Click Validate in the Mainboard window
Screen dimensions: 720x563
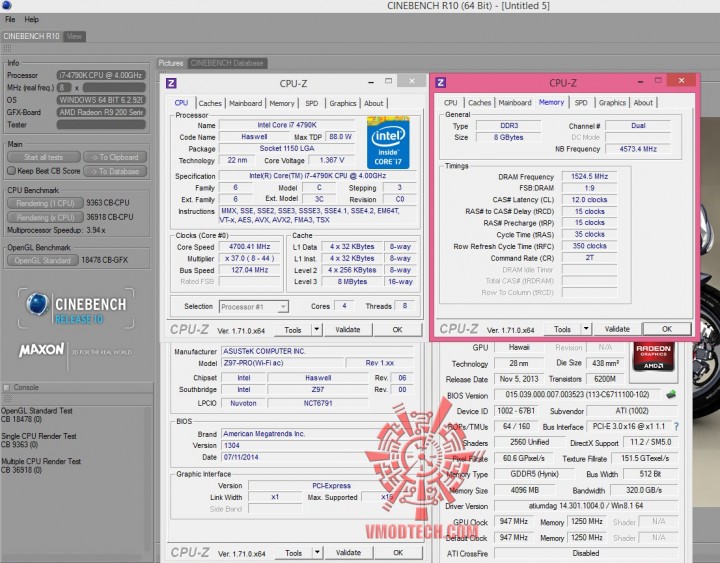click(348, 552)
